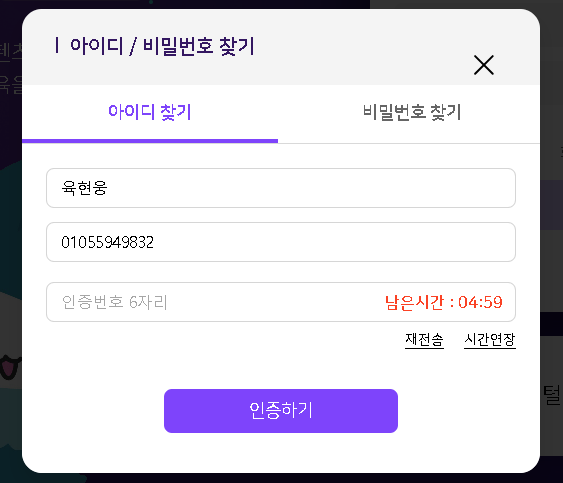
Task: Click the purple 인증하기 button
Action: pyautogui.click(x=281, y=411)
